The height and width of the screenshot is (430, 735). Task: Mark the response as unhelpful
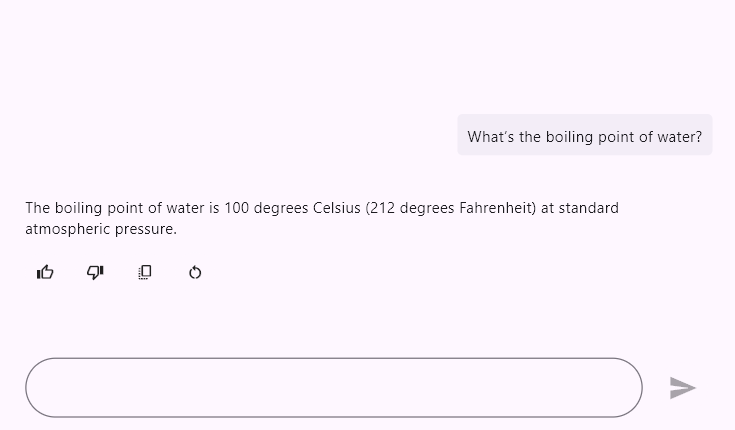pos(95,272)
